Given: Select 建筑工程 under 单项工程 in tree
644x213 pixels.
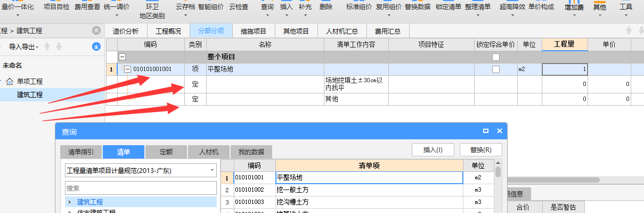Looking at the screenshot, I should pyautogui.click(x=30, y=95).
